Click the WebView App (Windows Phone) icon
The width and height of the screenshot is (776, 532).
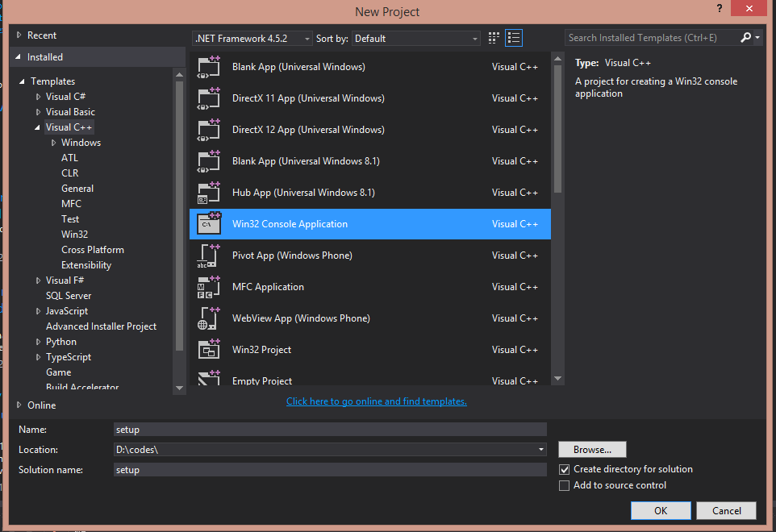(208, 318)
